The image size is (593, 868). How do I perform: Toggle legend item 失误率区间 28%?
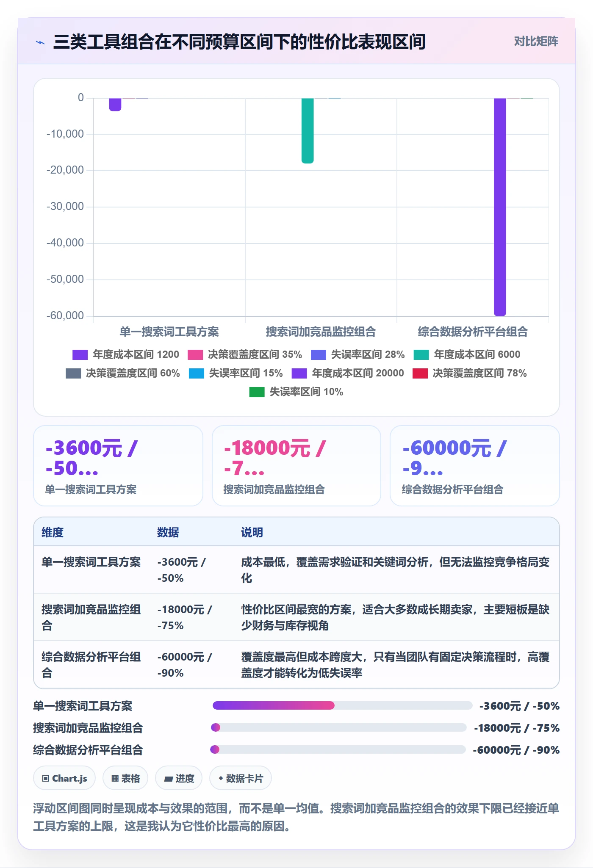pyautogui.click(x=358, y=355)
